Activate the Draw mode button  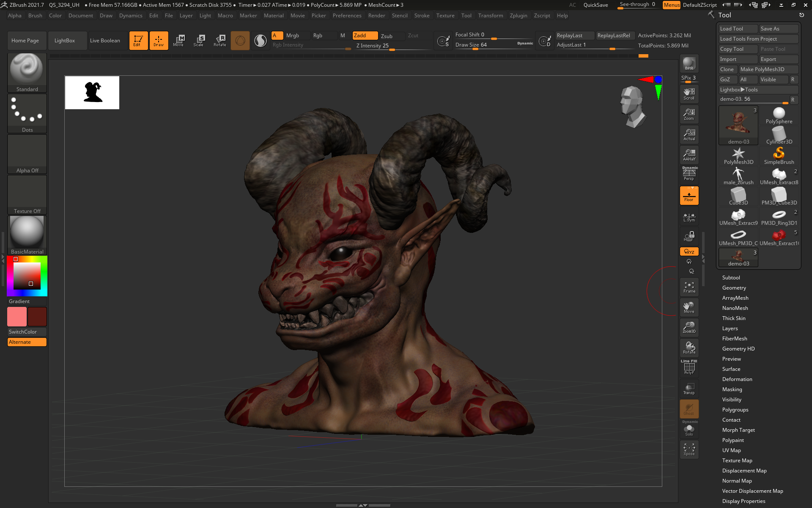(159, 41)
